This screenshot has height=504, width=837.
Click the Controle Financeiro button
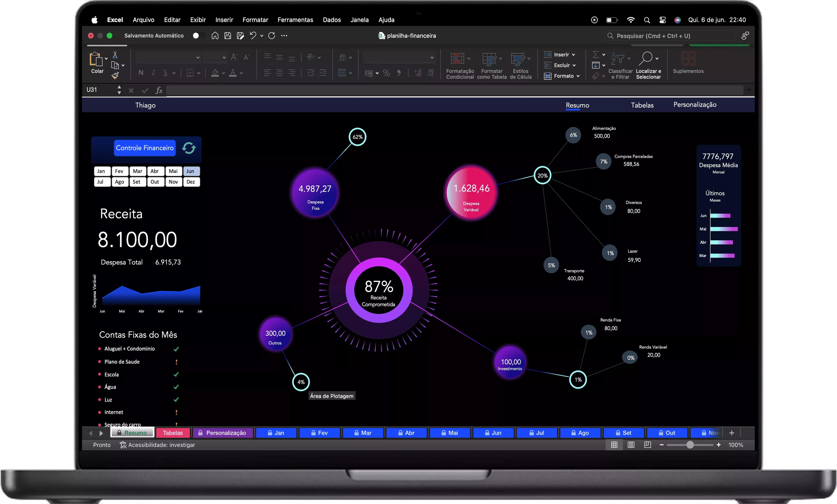(145, 148)
